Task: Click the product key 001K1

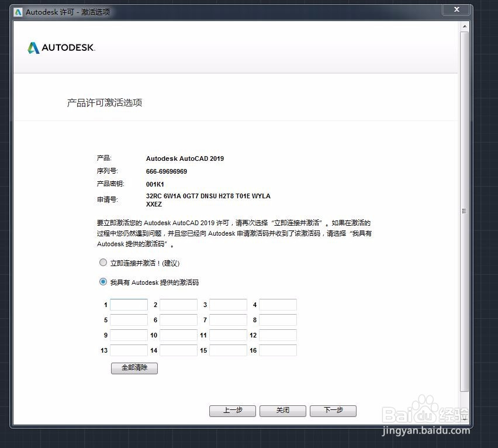Action: (x=155, y=184)
